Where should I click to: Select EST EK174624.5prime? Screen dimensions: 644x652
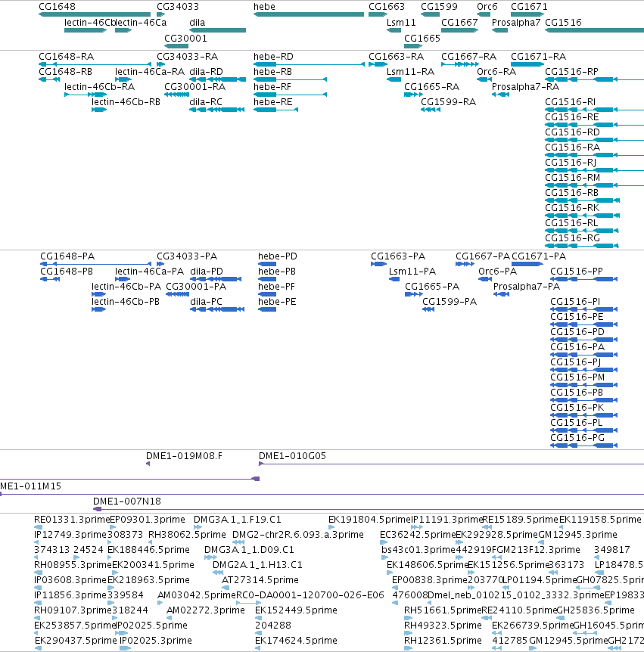258,648
